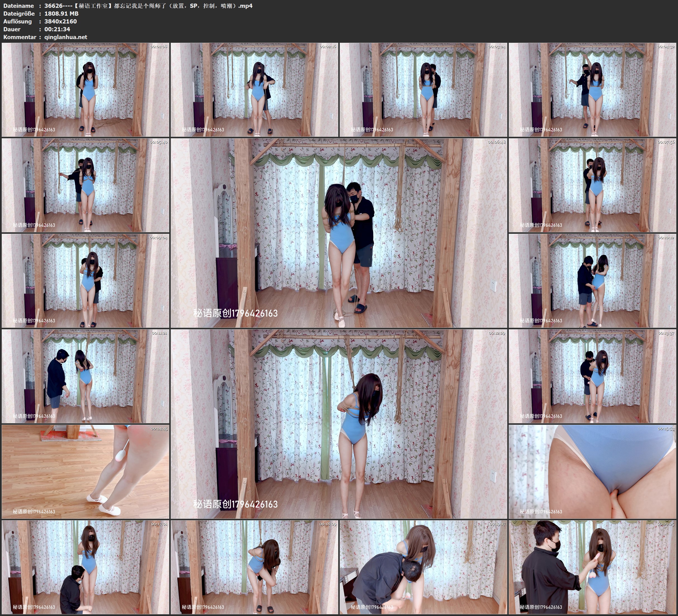Click the large frame at 00:06:48

pyautogui.click(x=339, y=233)
